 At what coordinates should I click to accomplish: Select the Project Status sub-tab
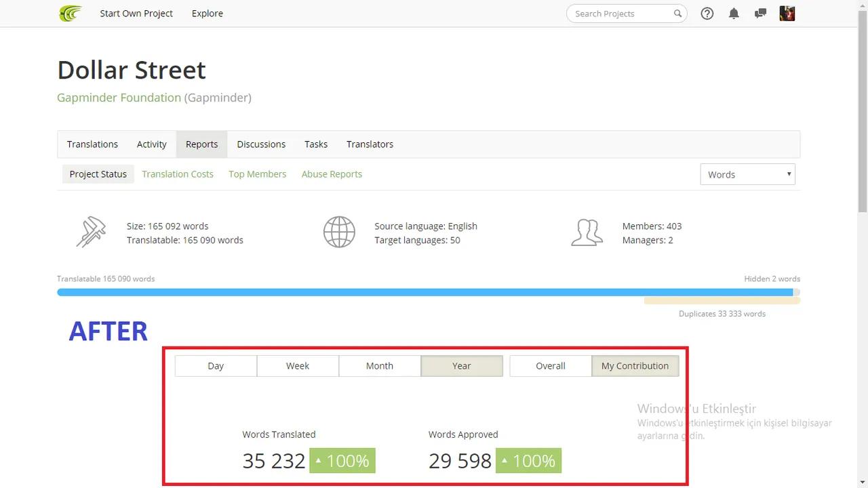click(98, 174)
